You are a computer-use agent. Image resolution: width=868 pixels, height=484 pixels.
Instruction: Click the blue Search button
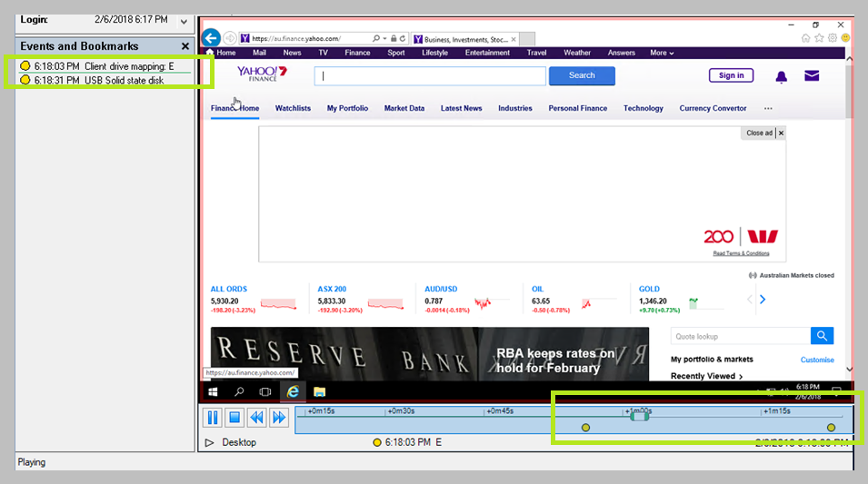pyautogui.click(x=582, y=75)
